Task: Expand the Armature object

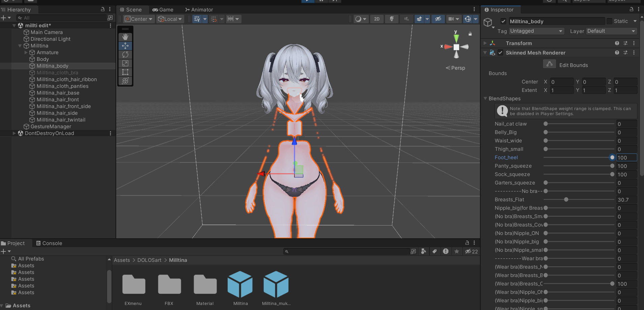Action: (x=26, y=52)
